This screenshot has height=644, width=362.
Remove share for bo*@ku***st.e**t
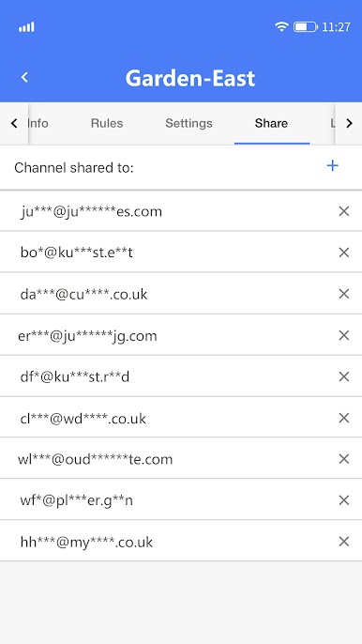click(x=344, y=253)
